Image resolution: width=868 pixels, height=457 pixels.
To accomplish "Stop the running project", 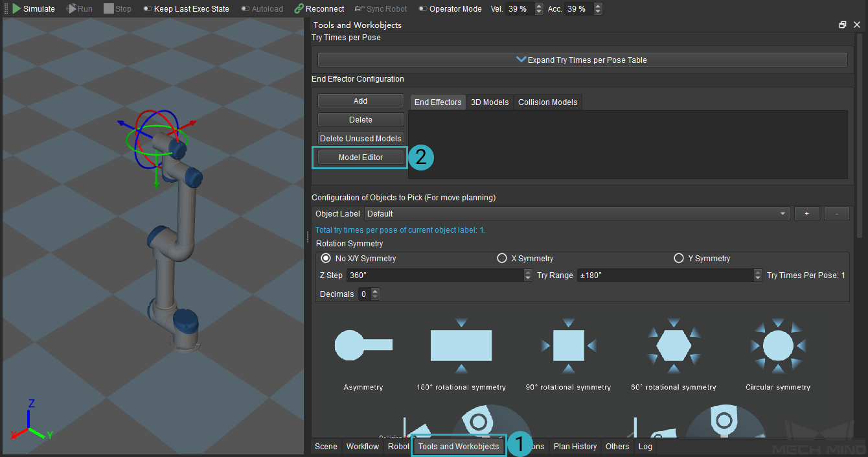I will click(117, 9).
